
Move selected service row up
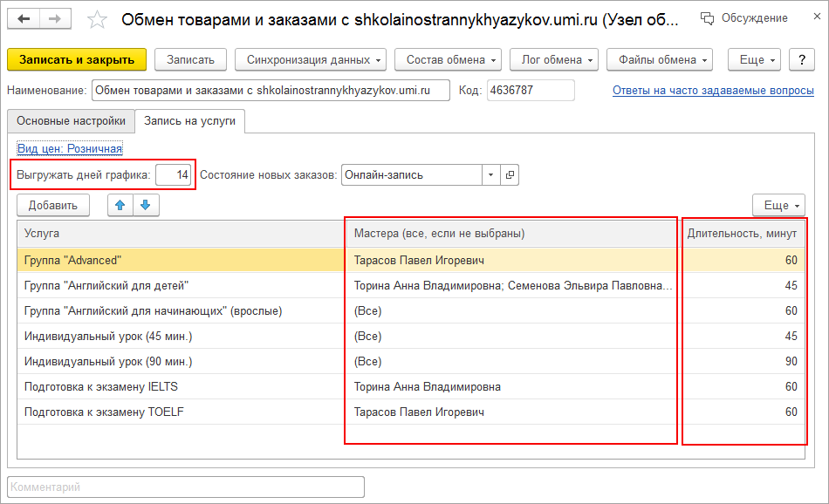[120, 205]
